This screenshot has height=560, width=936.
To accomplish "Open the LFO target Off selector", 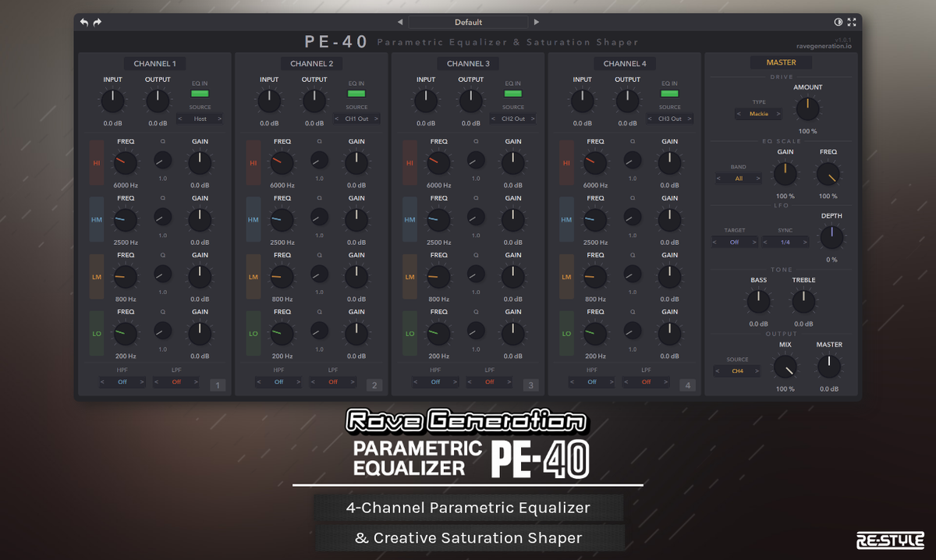I will 735,243.
